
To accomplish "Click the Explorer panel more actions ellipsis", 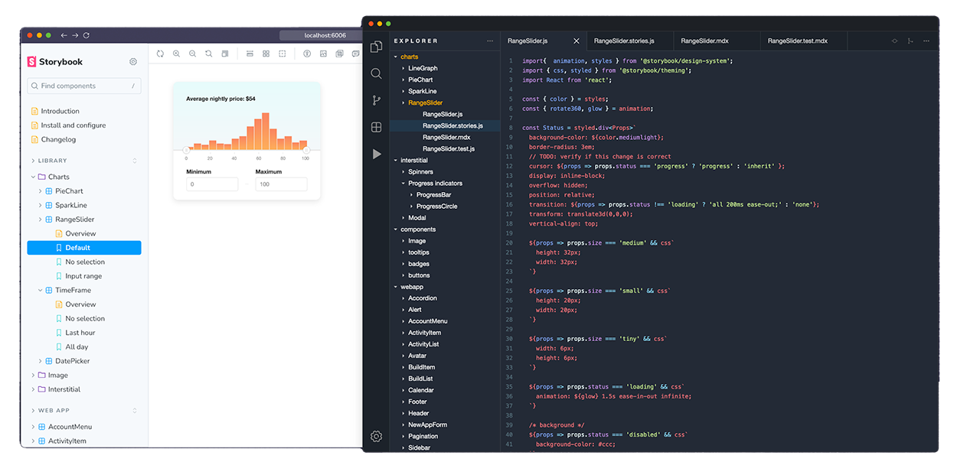I will (490, 41).
